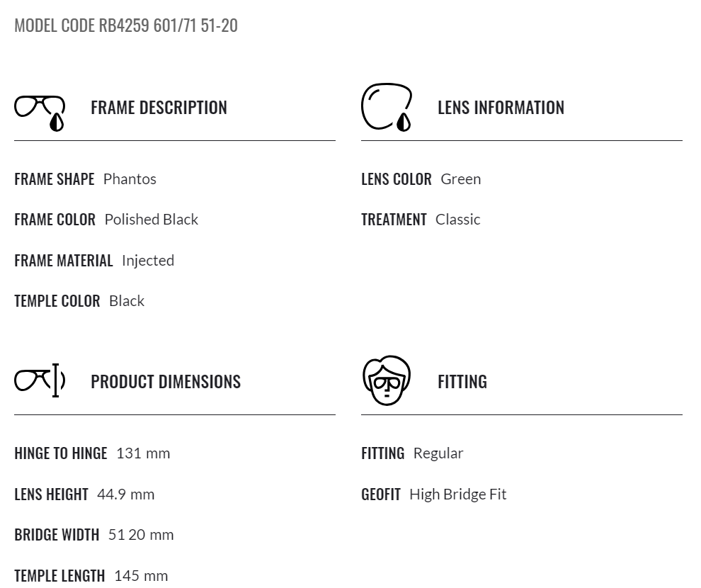This screenshot has height=588, width=701.
Task: Select the Lens Information heading
Action: tap(501, 108)
